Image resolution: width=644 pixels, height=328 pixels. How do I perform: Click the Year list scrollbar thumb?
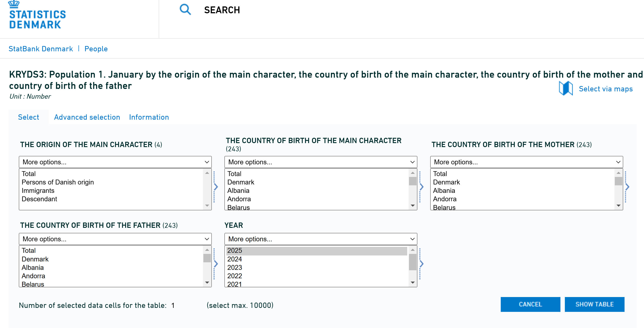413,262
